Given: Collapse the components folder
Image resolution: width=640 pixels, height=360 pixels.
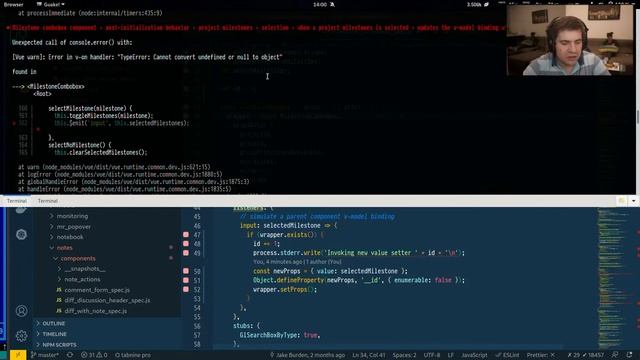Looking at the screenshot, I should [78, 258].
